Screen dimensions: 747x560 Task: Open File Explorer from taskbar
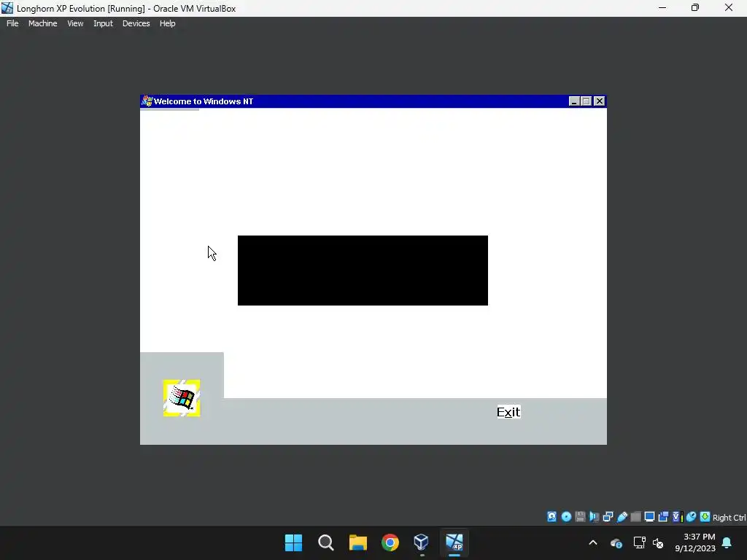coord(357,542)
